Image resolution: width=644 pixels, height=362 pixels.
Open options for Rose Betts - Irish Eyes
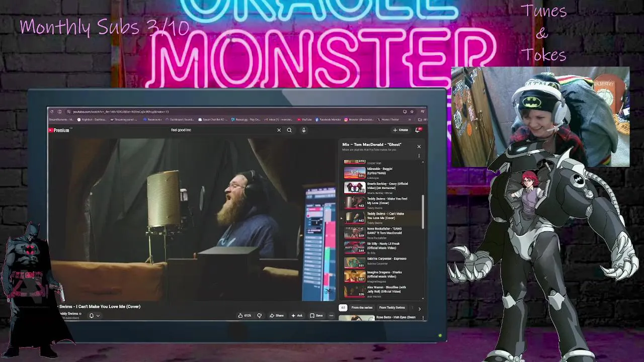423,318
